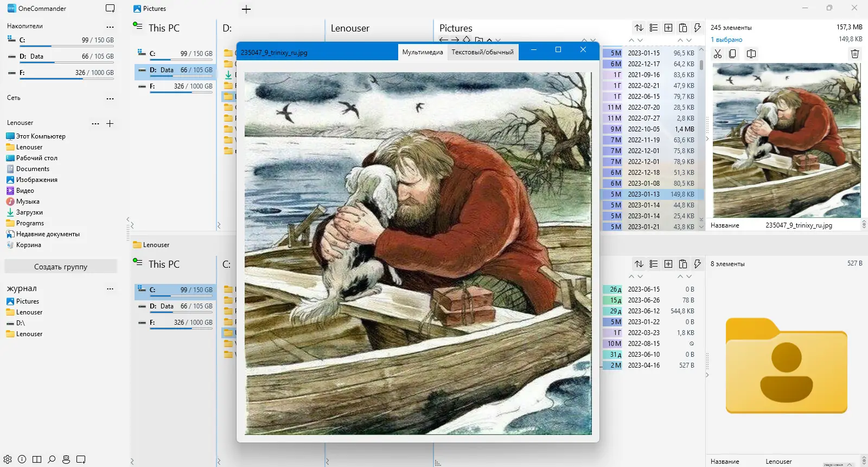This screenshot has width=868, height=467.
Task: Click the new window icon beside OneCommander title
Action: point(110,8)
